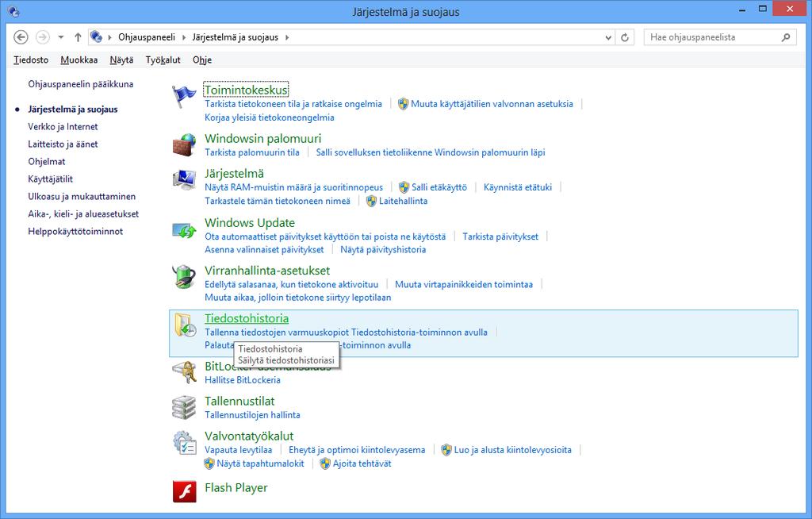Refresh the view with the reload icon
This screenshot has width=812, height=519.
(625, 37)
